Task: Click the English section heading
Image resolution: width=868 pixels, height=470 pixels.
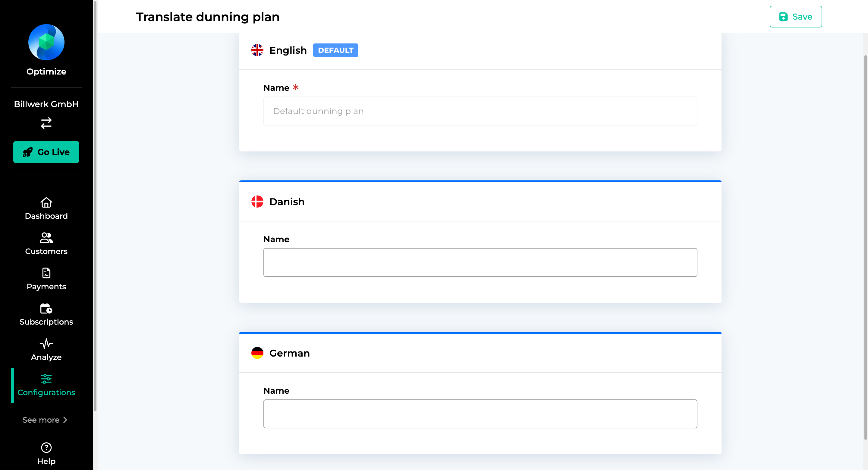Action: [288, 50]
